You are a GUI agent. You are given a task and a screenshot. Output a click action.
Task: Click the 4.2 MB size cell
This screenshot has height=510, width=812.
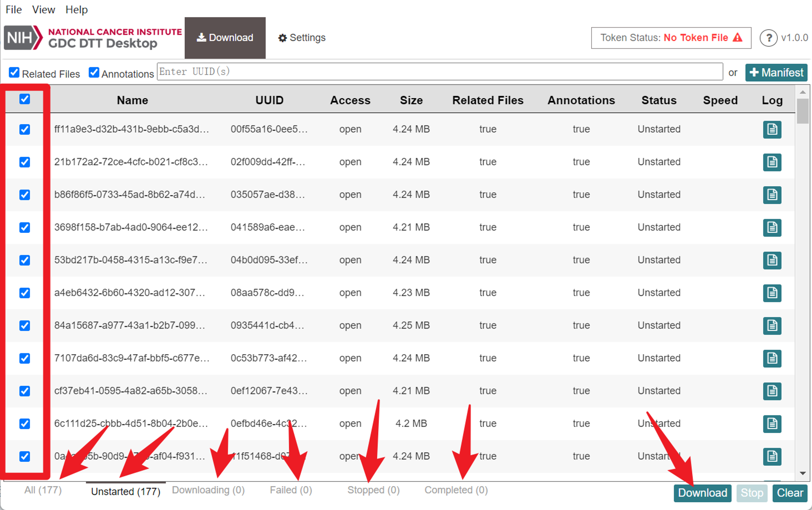(411, 424)
